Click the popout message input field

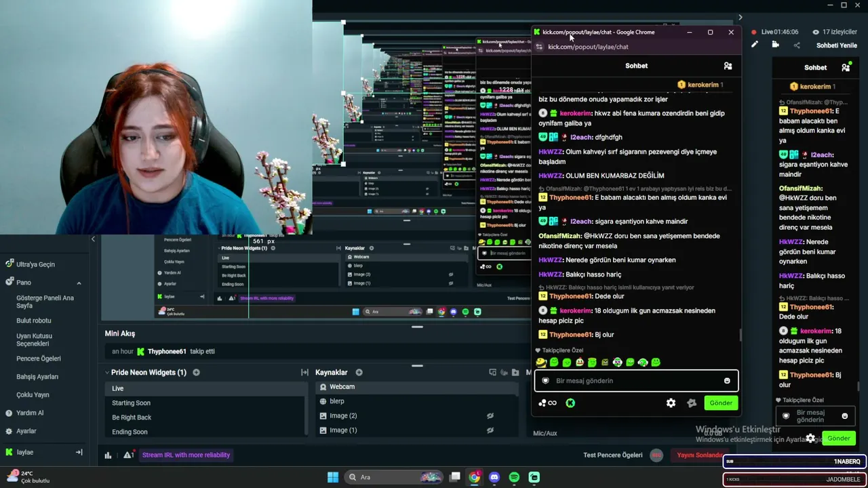coord(636,381)
